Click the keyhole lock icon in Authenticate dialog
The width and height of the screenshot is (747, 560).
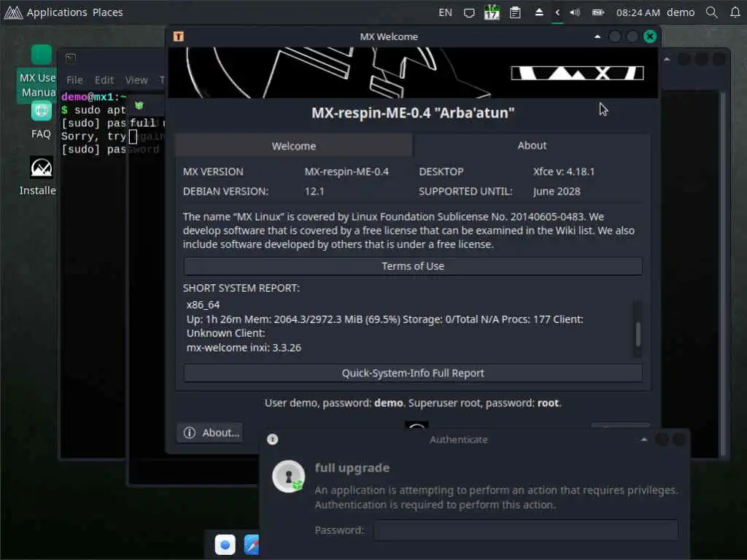(x=288, y=476)
